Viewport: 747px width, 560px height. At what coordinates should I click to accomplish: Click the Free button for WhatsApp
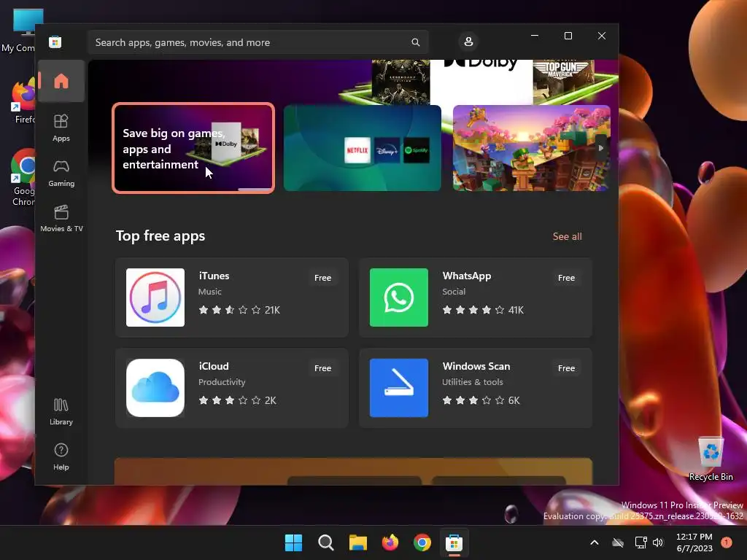[x=566, y=278]
